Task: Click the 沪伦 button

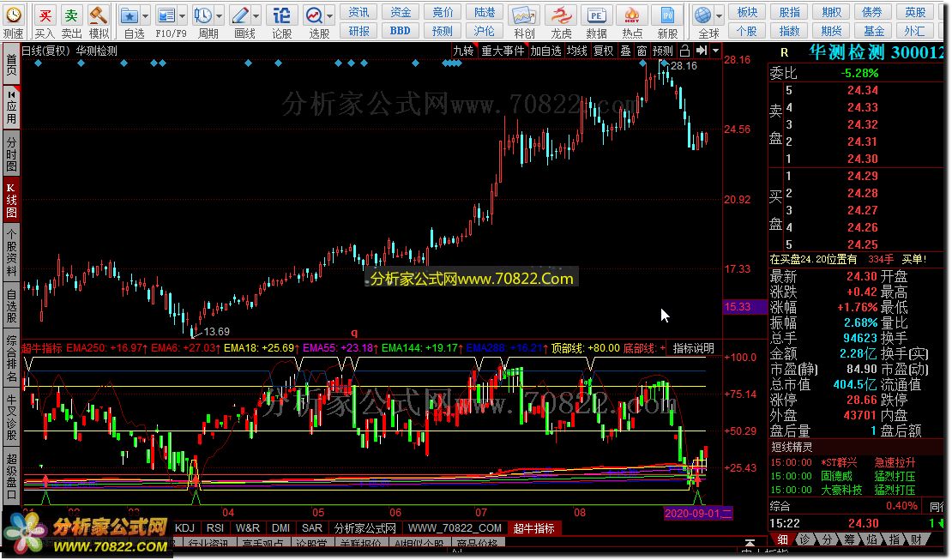Action: (485, 30)
